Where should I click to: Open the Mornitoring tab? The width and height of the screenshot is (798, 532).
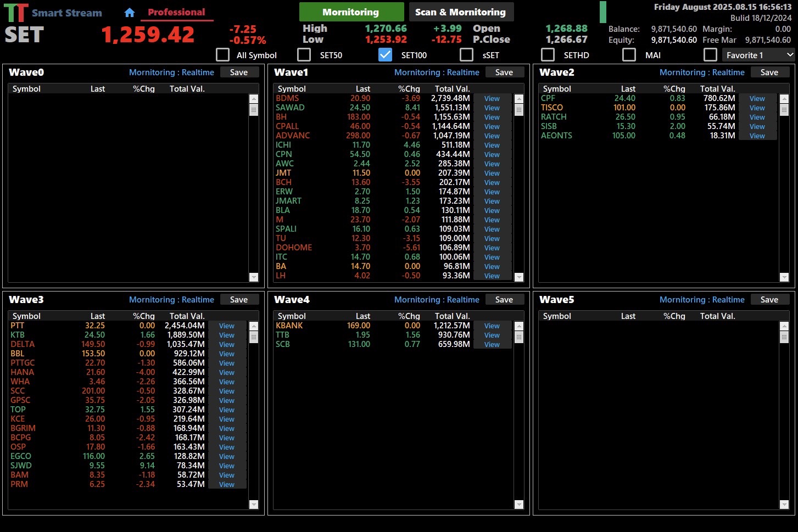[351, 12]
